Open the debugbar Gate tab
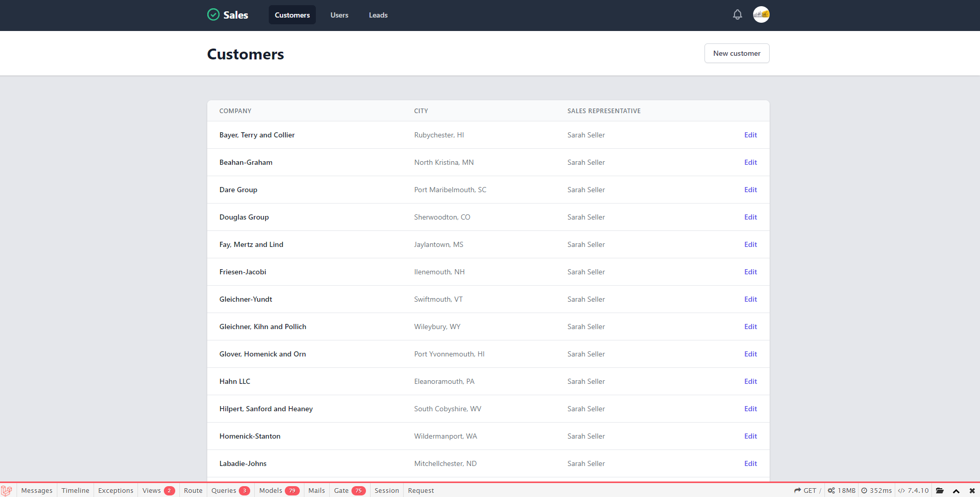 pyautogui.click(x=350, y=490)
